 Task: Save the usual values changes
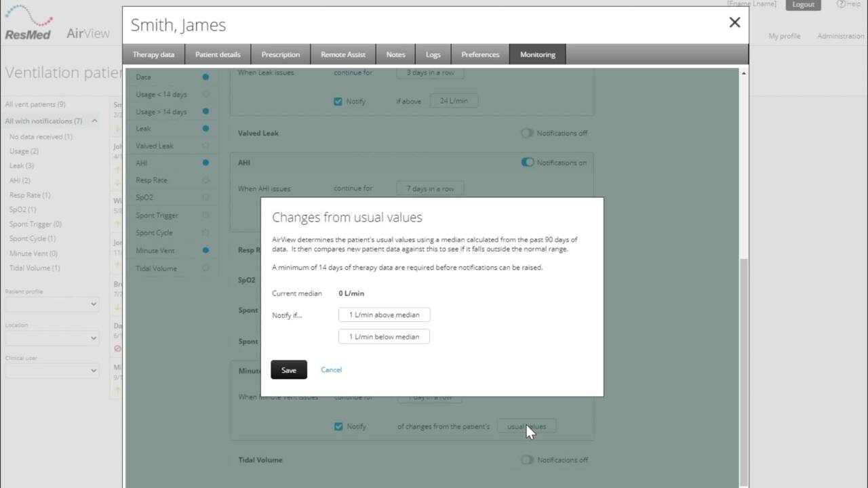(289, 370)
